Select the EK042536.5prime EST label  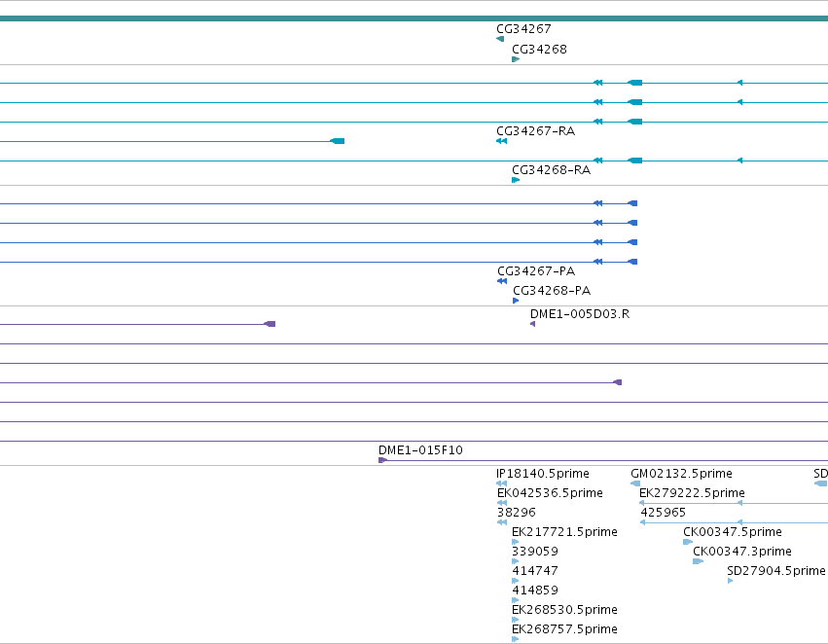[x=550, y=493]
